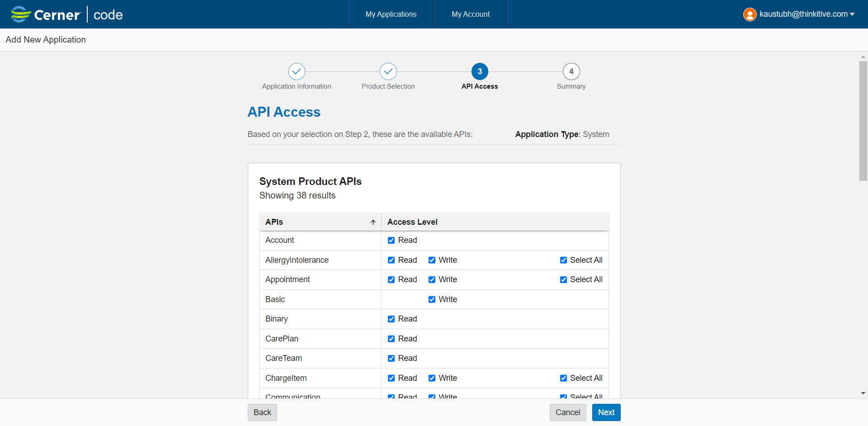
Task: Uncheck Read for Binary
Action: coord(391,319)
